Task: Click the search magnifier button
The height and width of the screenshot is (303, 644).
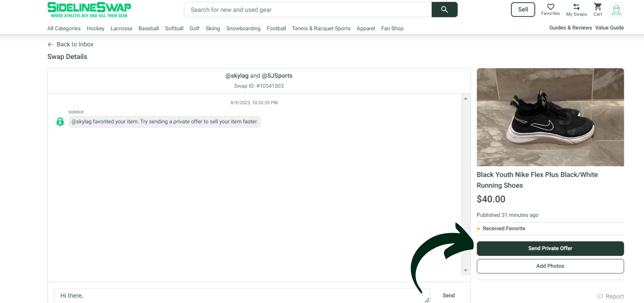Action: tap(444, 10)
